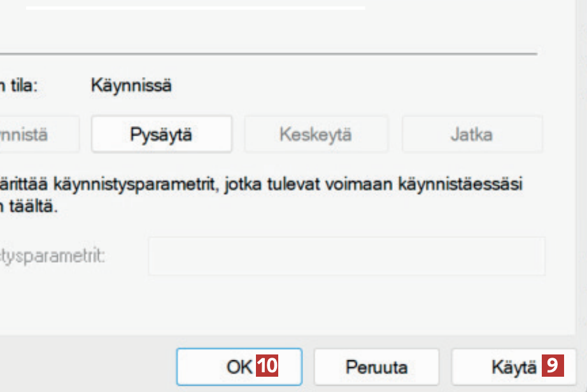Focus the käynnistysparametrit text field
587x392 pixels.
click(x=346, y=256)
